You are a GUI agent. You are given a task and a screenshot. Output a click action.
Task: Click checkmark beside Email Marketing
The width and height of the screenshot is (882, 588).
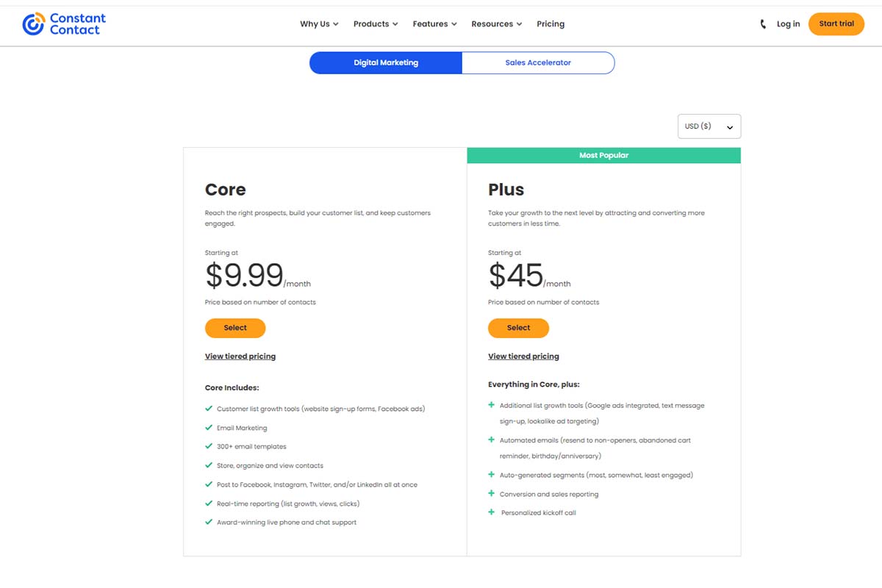tap(209, 427)
